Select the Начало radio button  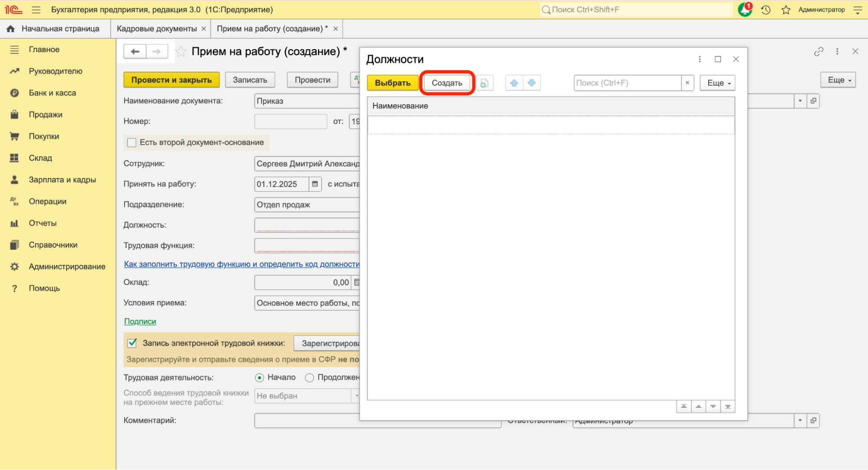260,377
